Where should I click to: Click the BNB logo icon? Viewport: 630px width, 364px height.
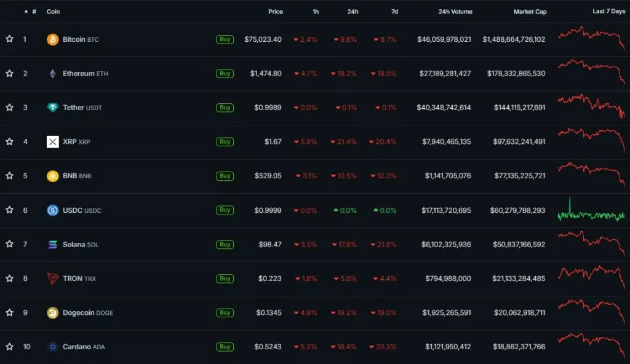53,176
